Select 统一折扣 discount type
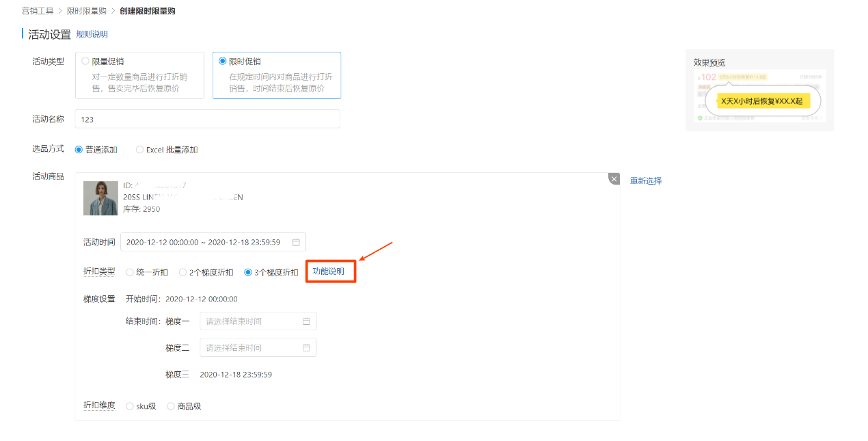 130,272
